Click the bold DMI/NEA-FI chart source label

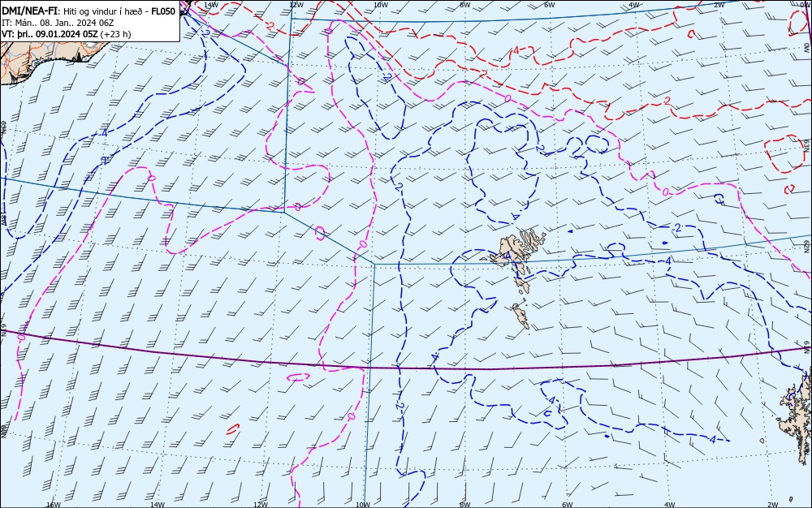pos(29,11)
